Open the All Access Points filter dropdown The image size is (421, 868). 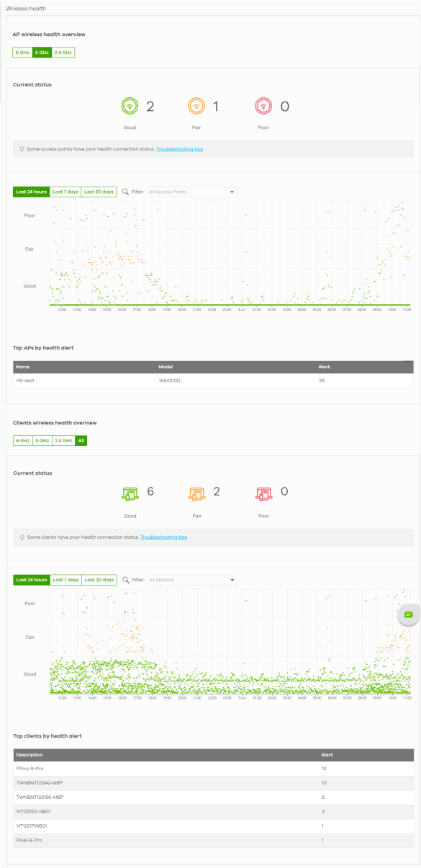click(191, 192)
